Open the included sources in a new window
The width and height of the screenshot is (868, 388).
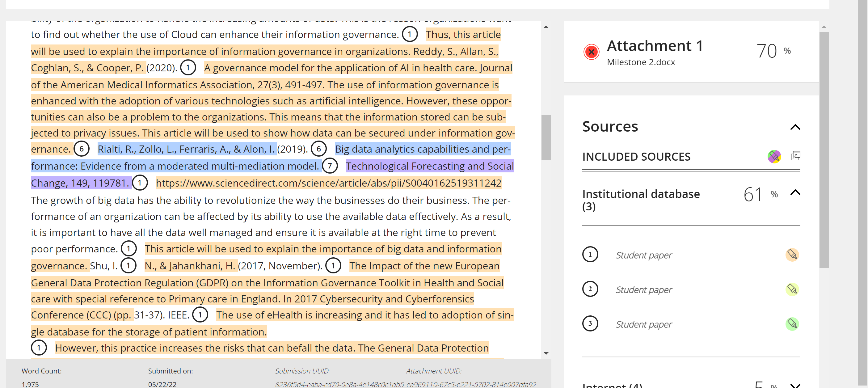pos(795,156)
